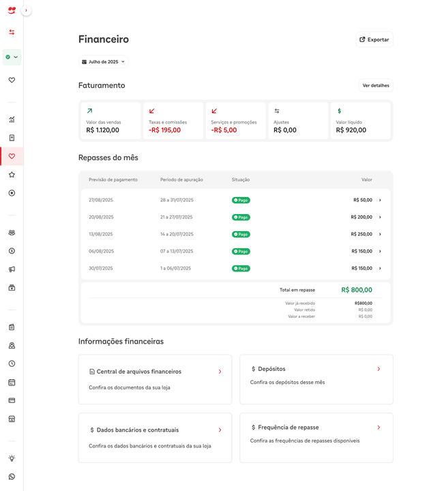Viewport: 448px width, 491px height.
Task: Click the WhatsApp icon in the sidebar
Action: coord(12,477)
